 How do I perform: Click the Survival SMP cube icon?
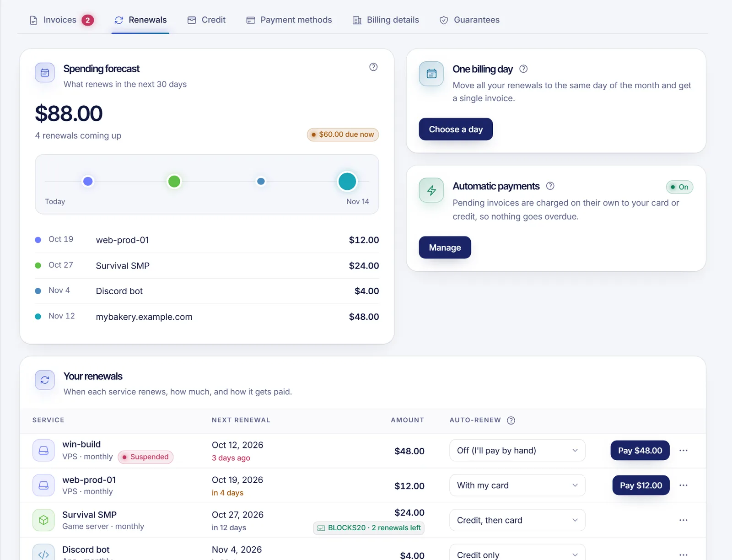click(x=43, y=520)
